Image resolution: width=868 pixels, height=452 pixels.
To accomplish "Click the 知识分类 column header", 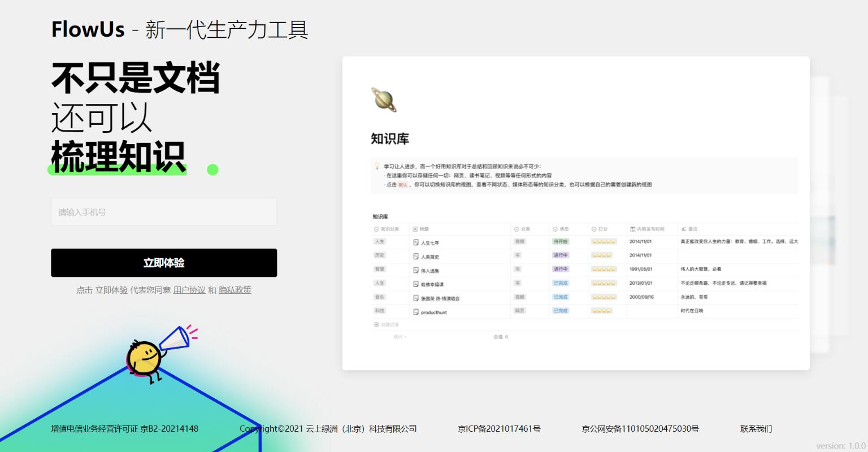I will 387,229.
